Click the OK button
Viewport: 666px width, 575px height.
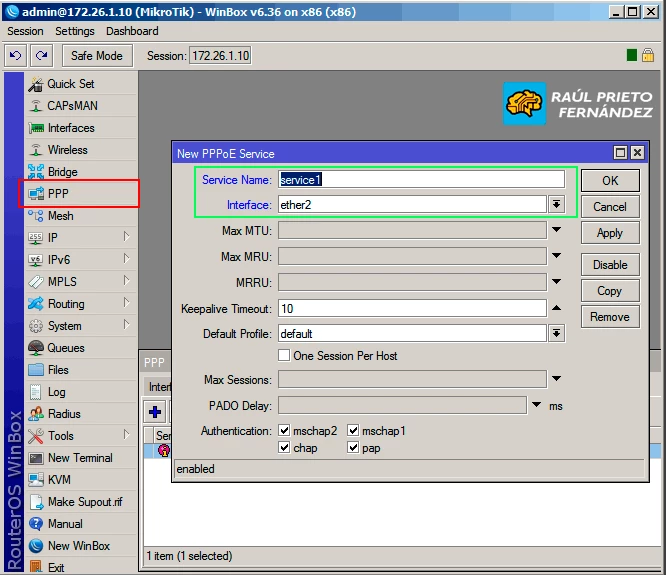click(x=610, y=180)
